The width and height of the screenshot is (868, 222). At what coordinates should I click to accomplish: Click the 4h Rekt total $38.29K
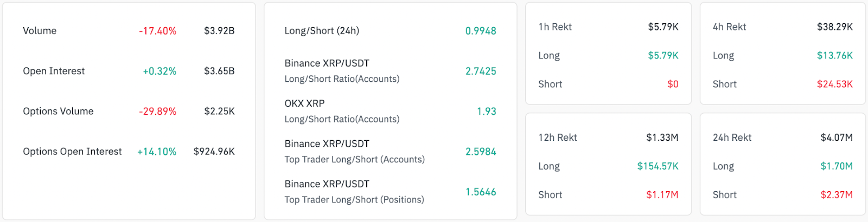pyautogui.click(x=834, y=27)
